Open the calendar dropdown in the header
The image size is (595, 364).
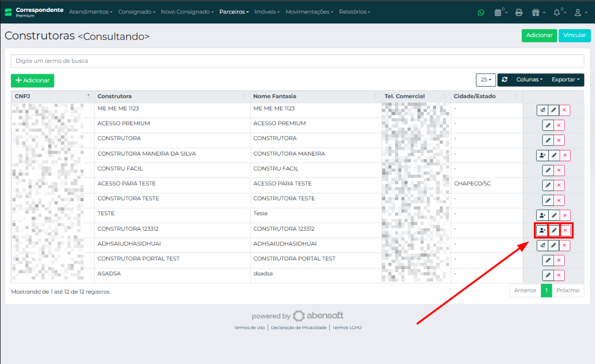click(500, 12)
